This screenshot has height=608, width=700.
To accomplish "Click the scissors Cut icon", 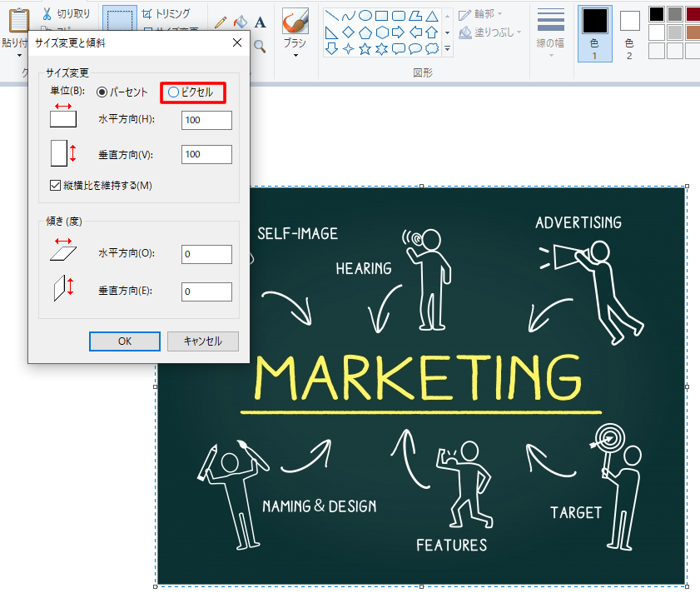I will pos(47,13).
